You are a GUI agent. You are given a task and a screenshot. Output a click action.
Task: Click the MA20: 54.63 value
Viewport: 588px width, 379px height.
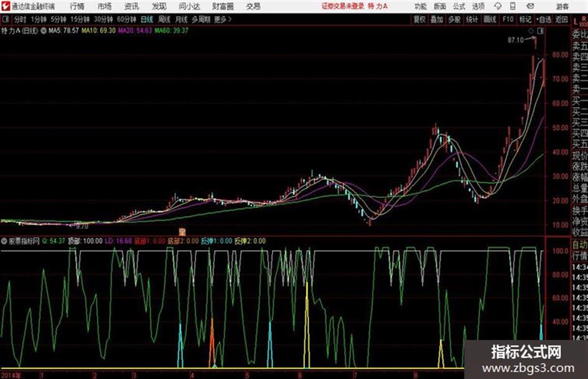tap(135, 30)
